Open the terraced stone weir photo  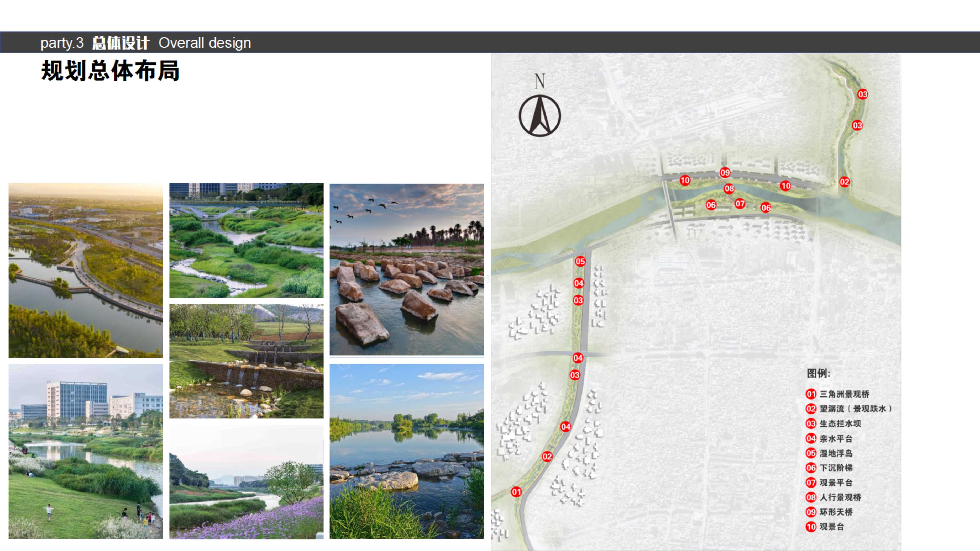tap(247, 361)
